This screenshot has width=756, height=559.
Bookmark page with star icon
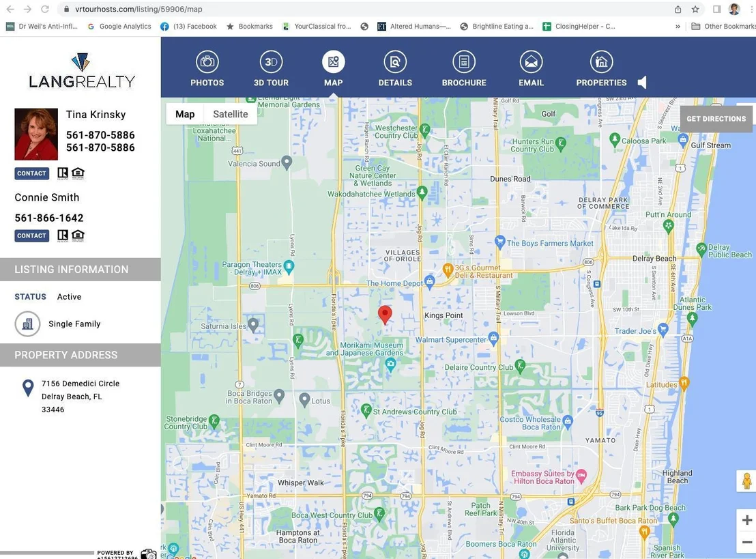[x=695, y=9]
